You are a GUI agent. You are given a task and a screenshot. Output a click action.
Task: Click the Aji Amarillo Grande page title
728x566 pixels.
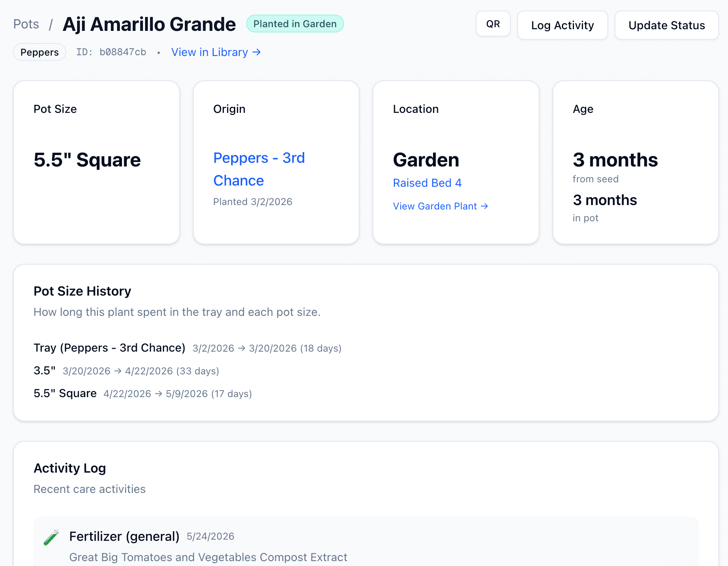pos(149,24)
